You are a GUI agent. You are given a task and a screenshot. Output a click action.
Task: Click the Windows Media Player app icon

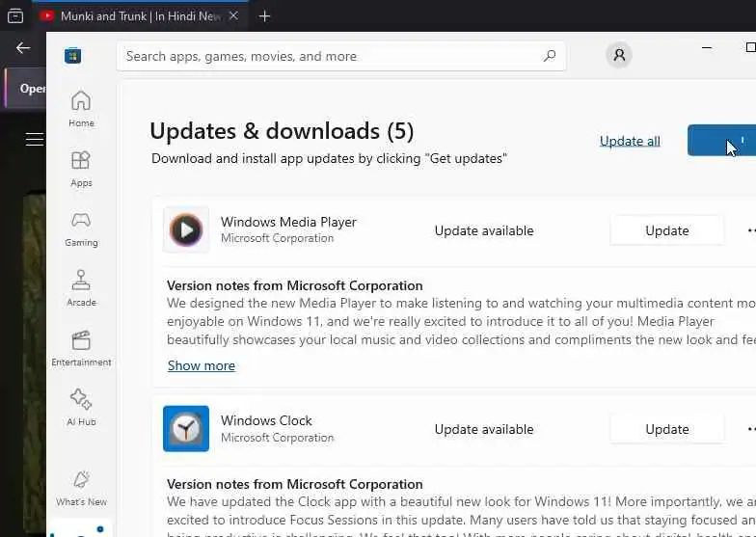click(x=186, y=229)
